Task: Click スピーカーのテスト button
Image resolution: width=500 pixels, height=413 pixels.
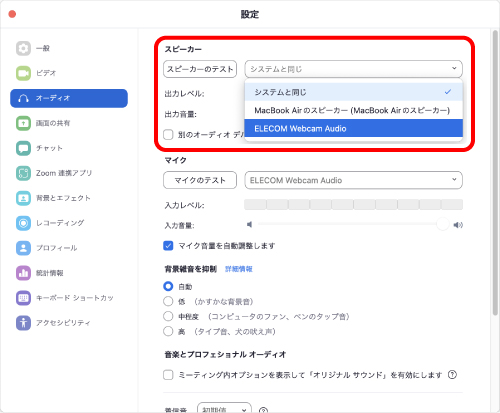Action: (x=200, y=69)
